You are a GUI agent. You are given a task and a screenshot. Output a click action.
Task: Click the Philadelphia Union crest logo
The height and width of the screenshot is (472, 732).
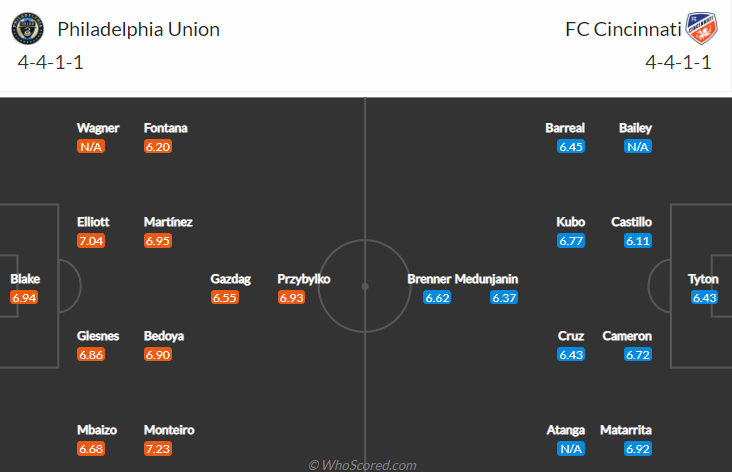(28, 29)
